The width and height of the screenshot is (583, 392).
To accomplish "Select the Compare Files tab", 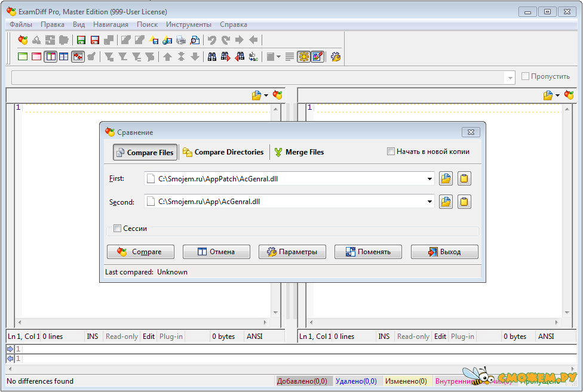I will [x=145, y=152].
